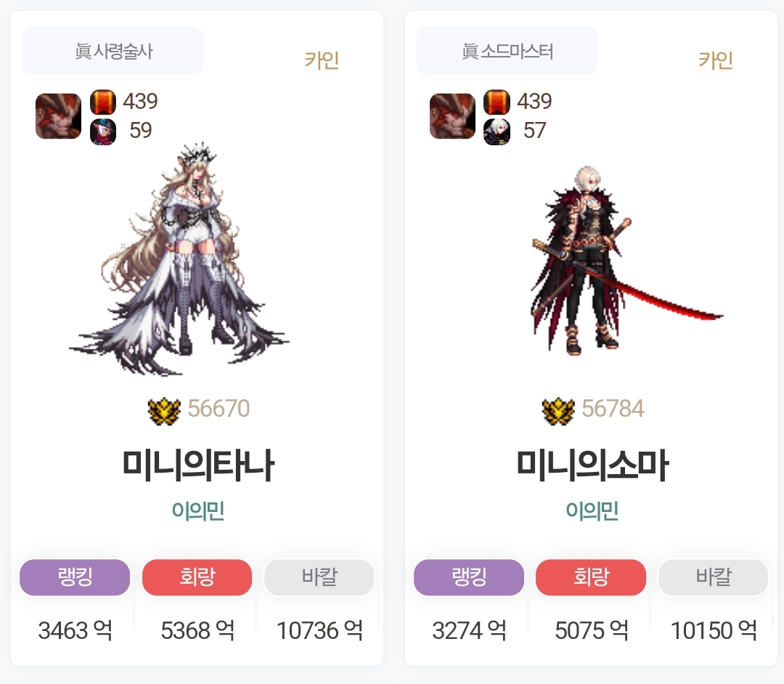Select the purple 랭킹 tab on 미니의소마 card

click(469, 577)
